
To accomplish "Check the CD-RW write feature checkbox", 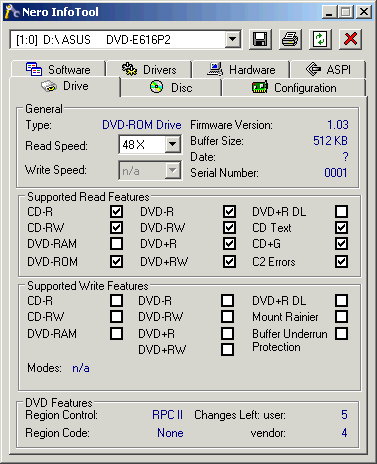I will (116, 316).
